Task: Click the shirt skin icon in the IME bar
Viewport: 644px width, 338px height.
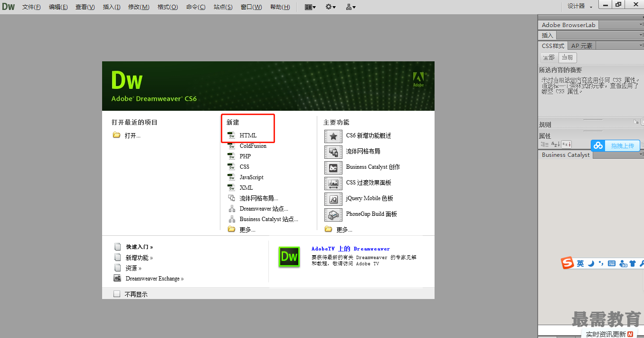Action: pos(633,263)
